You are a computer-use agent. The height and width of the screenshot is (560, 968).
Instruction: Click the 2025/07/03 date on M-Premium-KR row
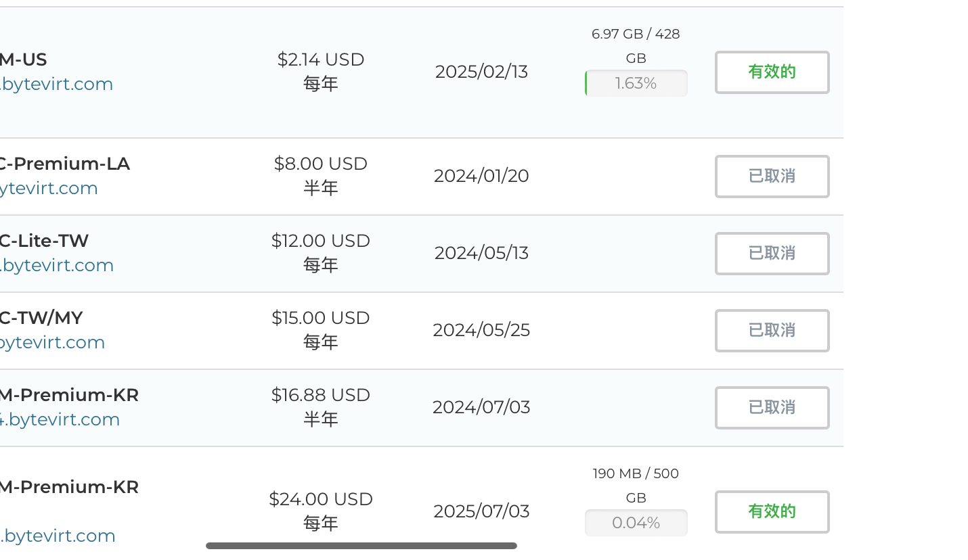pyautogui.click(x=481, y=512)
